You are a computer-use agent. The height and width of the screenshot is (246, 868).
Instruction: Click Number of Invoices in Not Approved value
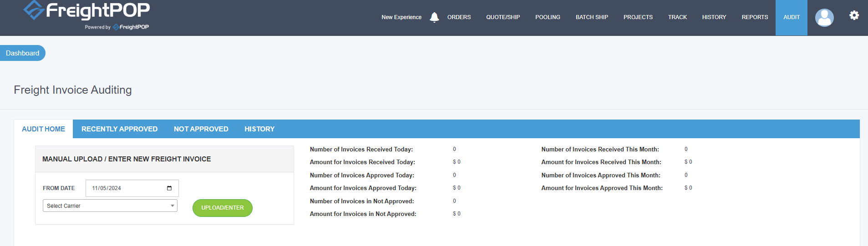point(454,201)
